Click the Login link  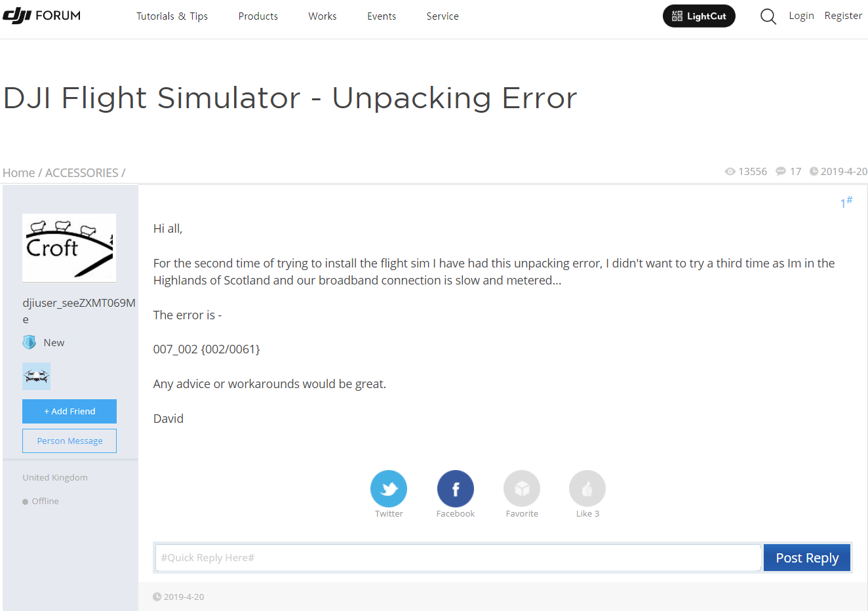pos(801,16)
